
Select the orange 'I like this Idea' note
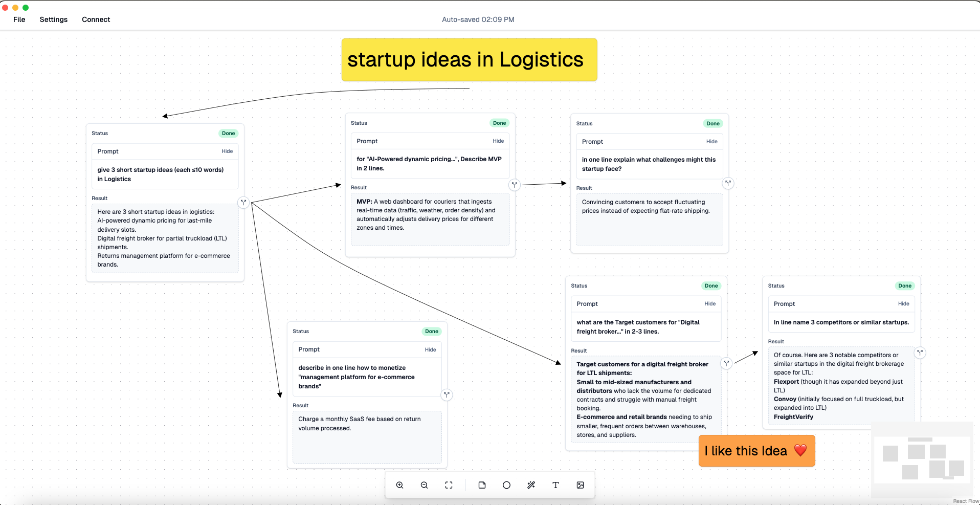pos(756,451)
